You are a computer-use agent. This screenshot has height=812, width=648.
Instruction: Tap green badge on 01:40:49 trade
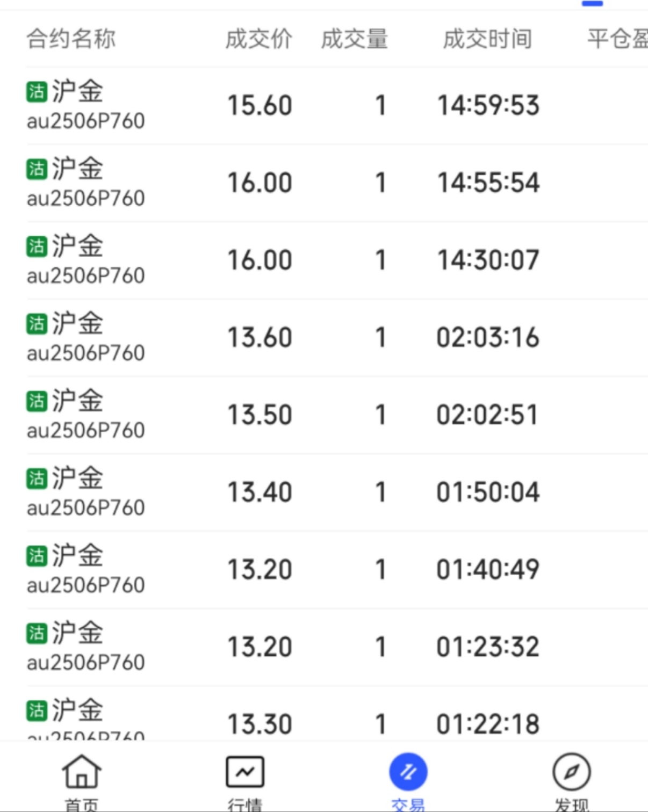[37, 555]
